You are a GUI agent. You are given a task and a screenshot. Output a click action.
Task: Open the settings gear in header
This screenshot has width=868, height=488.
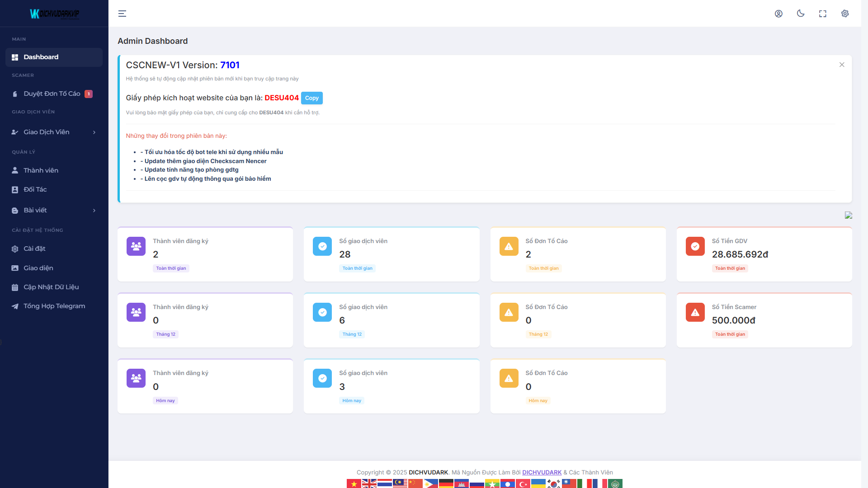(x=845, y=14)
